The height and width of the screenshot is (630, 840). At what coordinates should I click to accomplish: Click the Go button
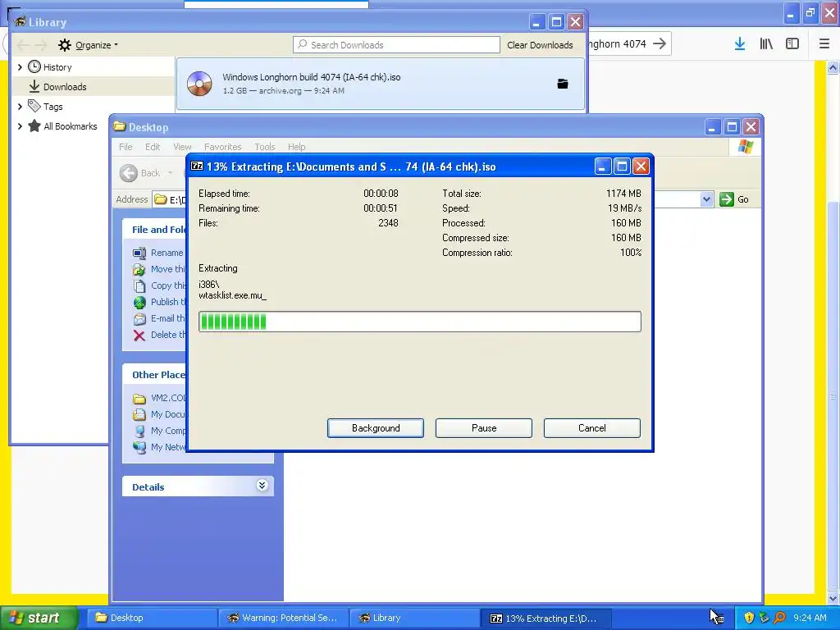pos(734,199)
